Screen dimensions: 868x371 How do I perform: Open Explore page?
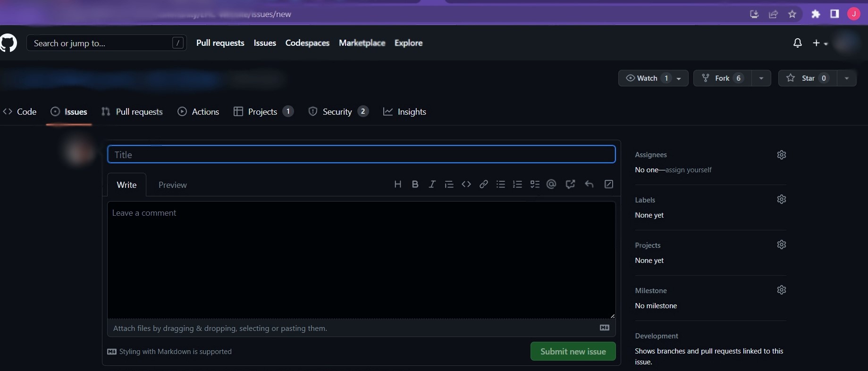[408, 43]
